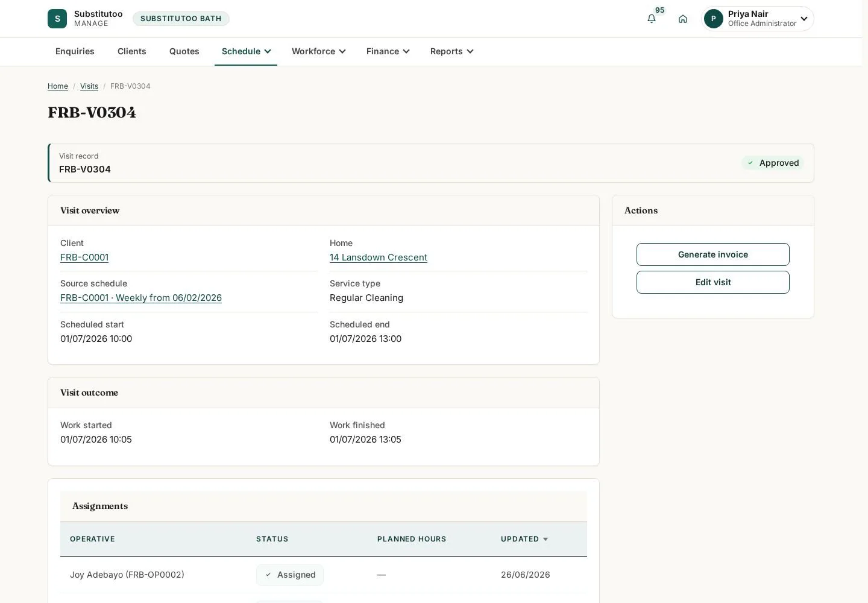Select the scheduled end 01/07/2026 13:00
This screenshot has width=868, height=603.
tap(366, 339)
